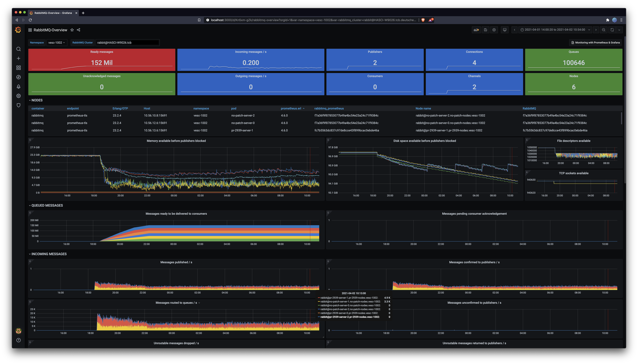Toggle cycle view mode monitor icon
Screen dimensions: 638x364
tap(505, 30)
